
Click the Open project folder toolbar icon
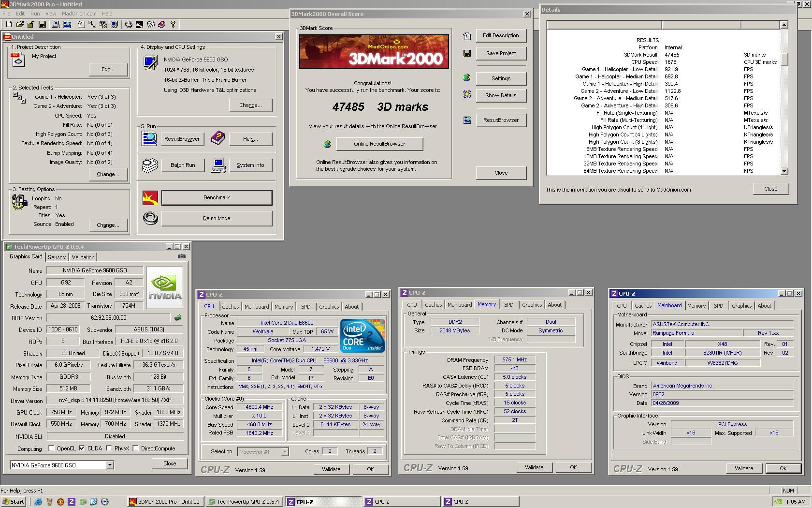[20, 24]
